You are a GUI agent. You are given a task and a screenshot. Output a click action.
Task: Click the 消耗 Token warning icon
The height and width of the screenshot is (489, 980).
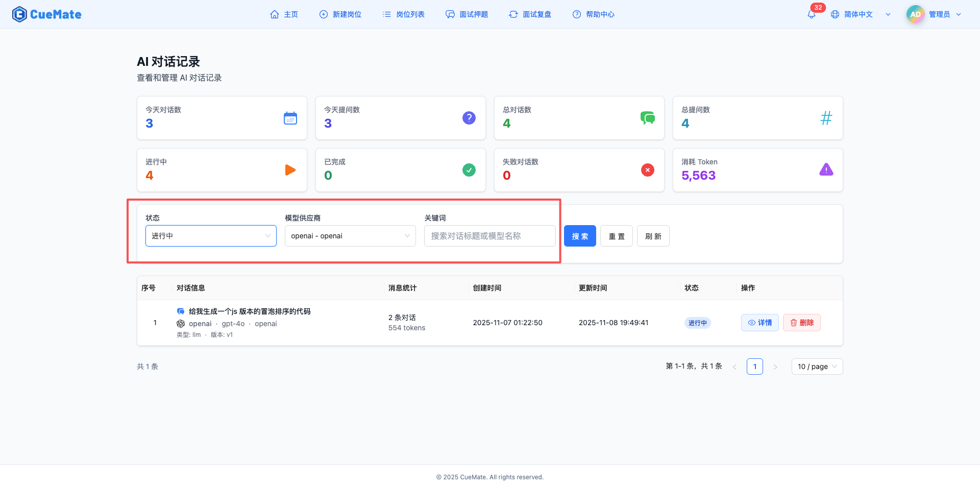click(x=826, y=169)
